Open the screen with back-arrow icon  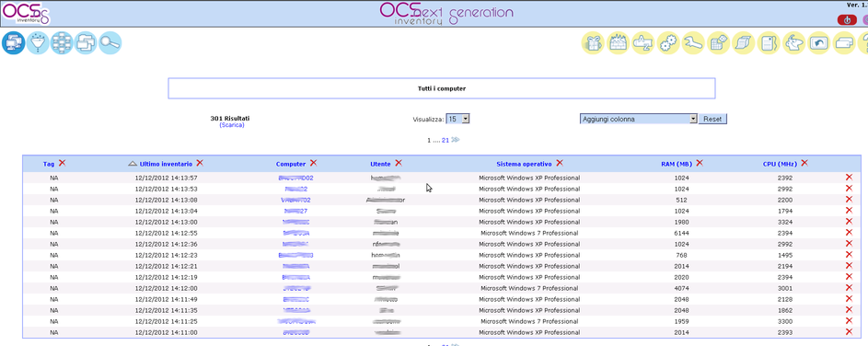pyautogui.click(x=819, y=42)
